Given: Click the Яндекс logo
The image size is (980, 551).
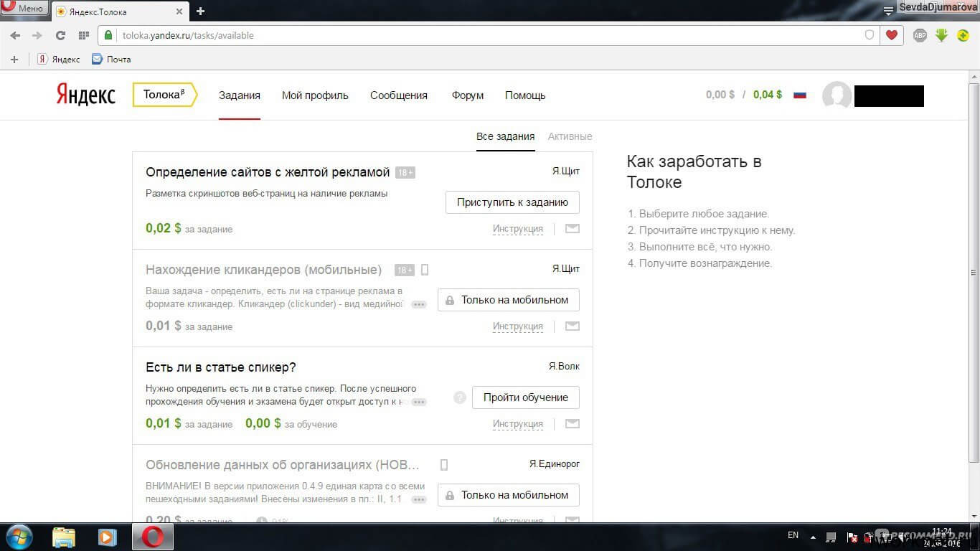Looking at the screenshot, I should click(x=86, y=95).
